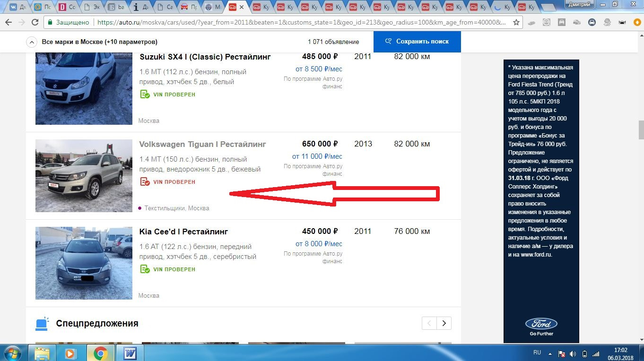Click Suzuki's green VIN checked icon
Viewport: 644px width, 361px height.
pos(145,95)
